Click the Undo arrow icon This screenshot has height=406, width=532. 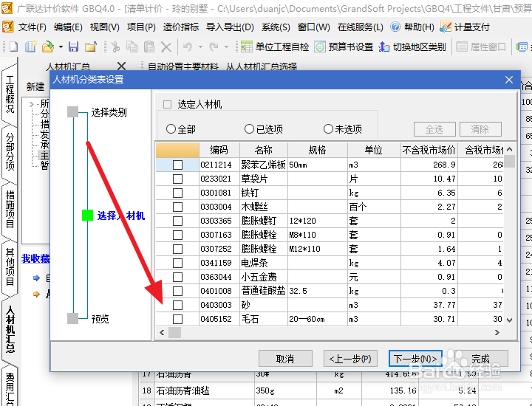tap(188, 47)
